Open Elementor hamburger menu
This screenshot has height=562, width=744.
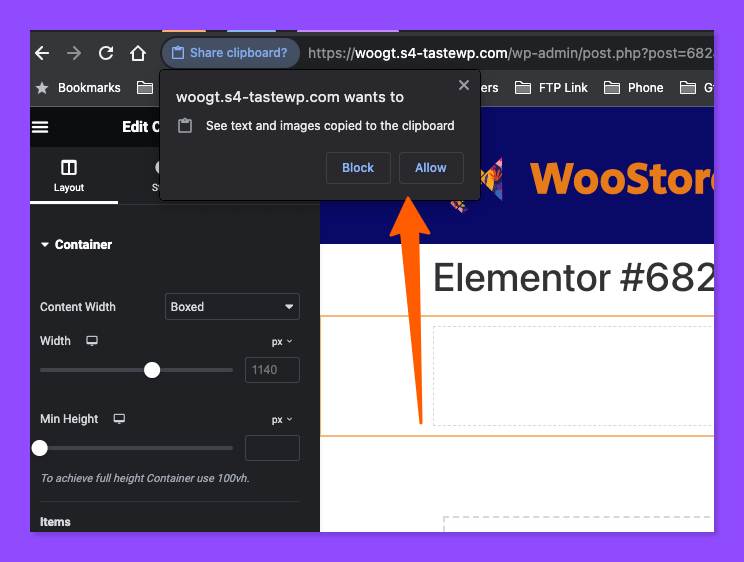pos(40,127)
